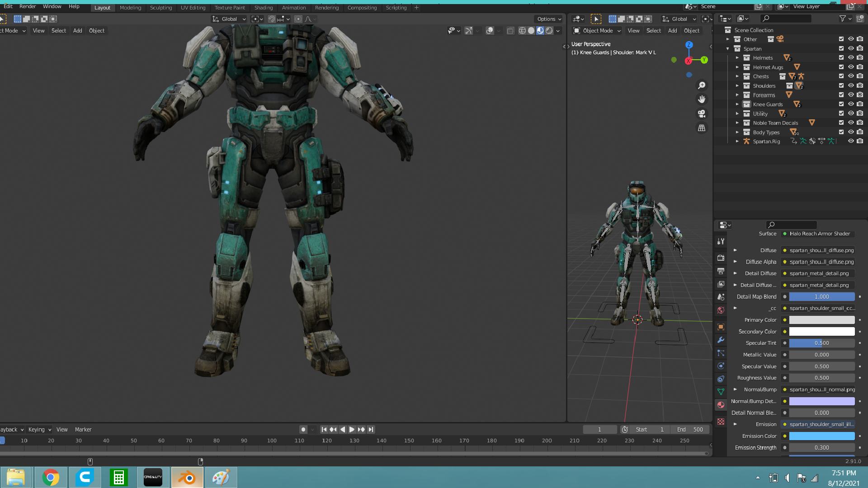Switch to the Sculpting workspace tab
The width and height of the screenshot is (868, 488).
(161, 8)
